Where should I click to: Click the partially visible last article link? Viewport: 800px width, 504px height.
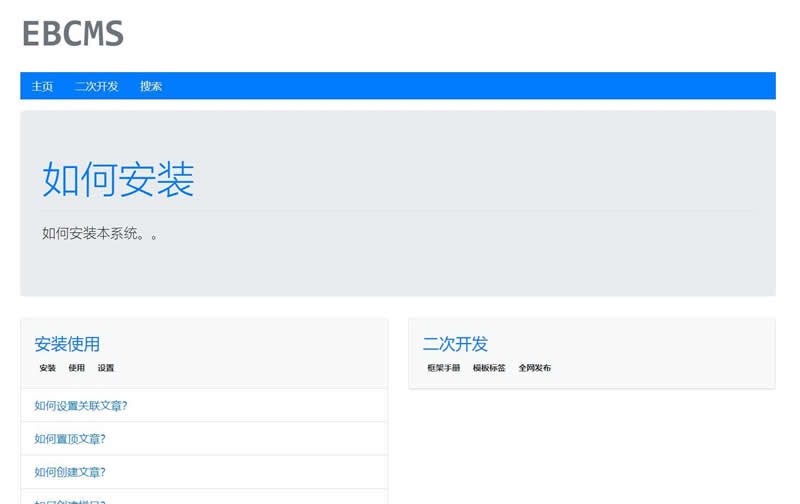[x=70, y=500]
